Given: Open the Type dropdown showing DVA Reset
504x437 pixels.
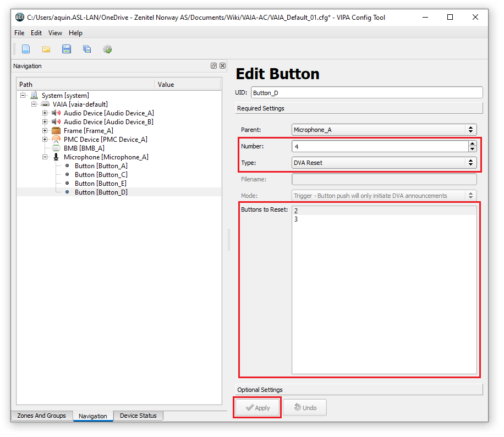Looking at the screenshot, I should click(x=384, y=163).
